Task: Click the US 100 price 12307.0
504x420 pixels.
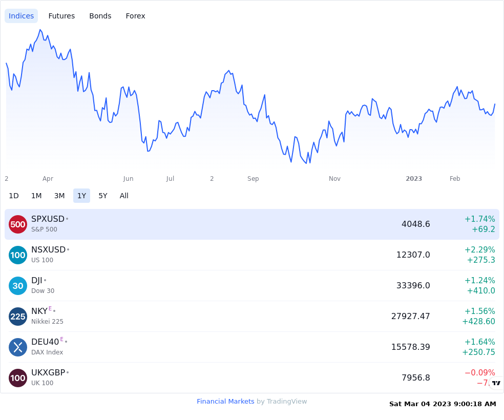Action: point(413,255)
